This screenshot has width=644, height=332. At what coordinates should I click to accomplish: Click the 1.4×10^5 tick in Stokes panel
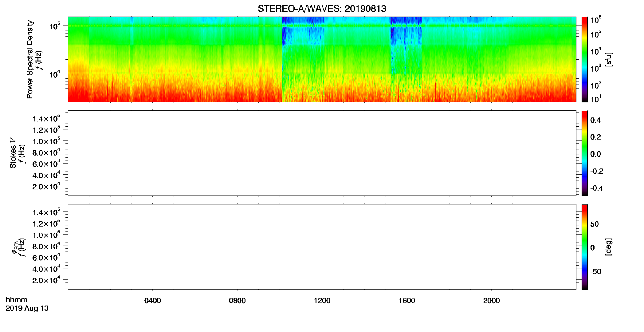tap(46, 118)
